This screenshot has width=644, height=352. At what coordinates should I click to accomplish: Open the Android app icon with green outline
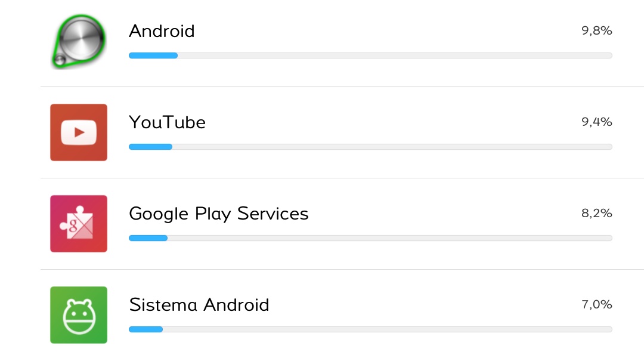click(x=79, y=42)
